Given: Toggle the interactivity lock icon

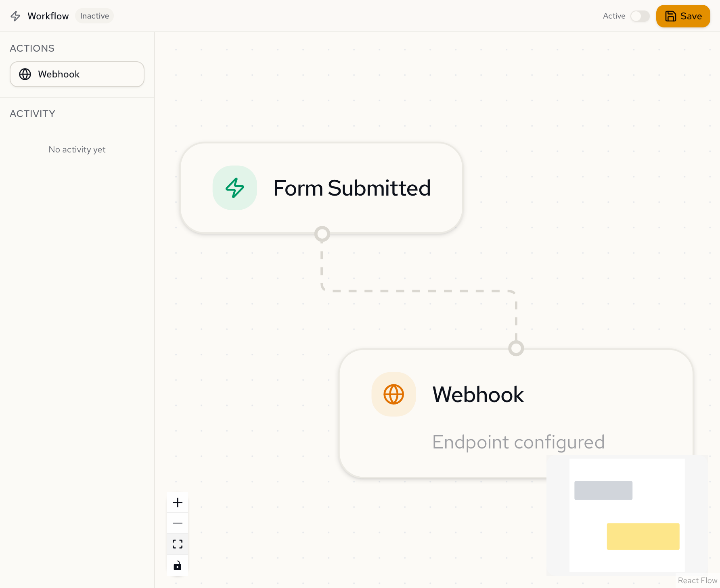Looking at the screenshot, I should coord(178,565).
